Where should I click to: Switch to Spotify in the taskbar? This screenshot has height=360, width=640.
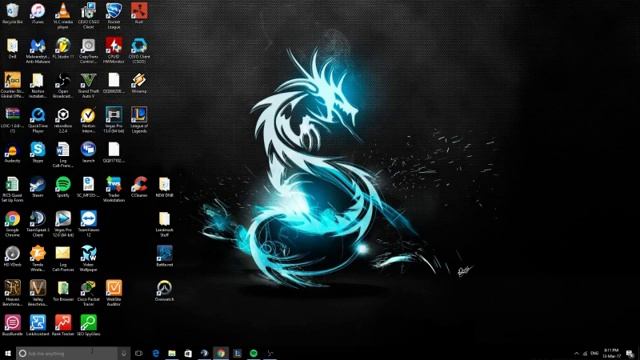tap(253, 353)
